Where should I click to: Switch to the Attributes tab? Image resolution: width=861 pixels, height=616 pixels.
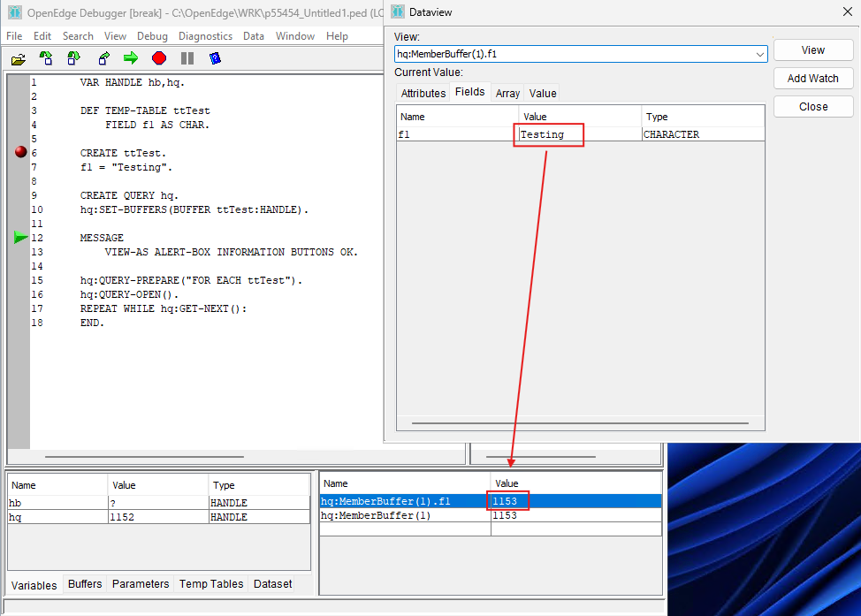click(x=423, y=94)
